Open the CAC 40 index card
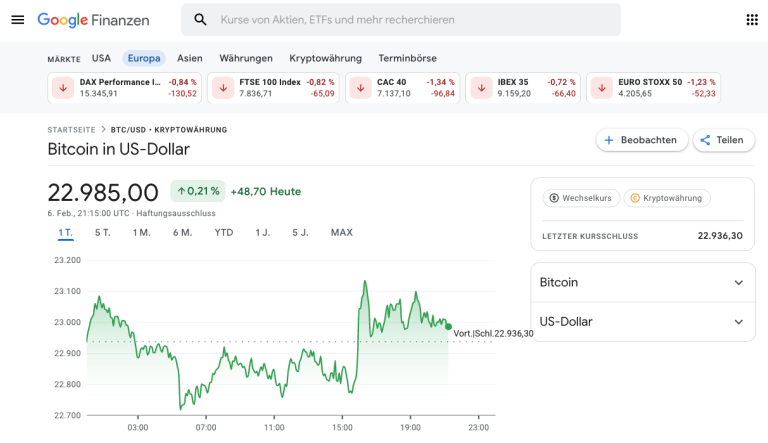Viewport: 768px width, 443px height. point(403,88)
